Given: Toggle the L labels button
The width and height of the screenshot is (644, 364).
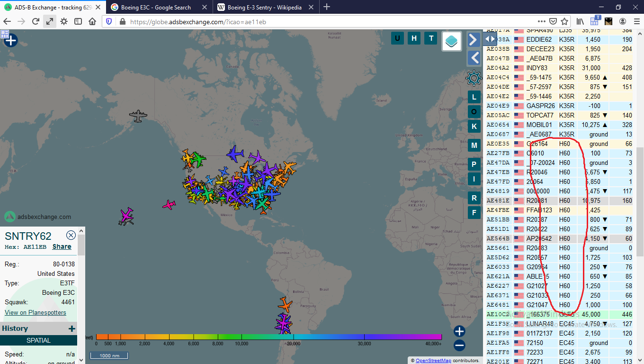Looking at the screenshot, I should 474,97.
